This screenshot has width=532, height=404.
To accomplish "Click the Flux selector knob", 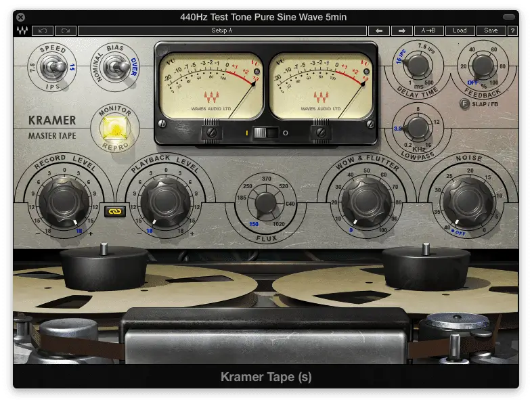I will coord(265,204).
